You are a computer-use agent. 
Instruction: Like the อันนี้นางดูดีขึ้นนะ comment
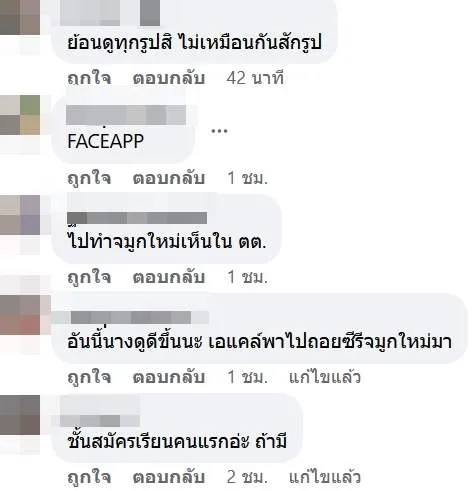click(x=89, y=377)
